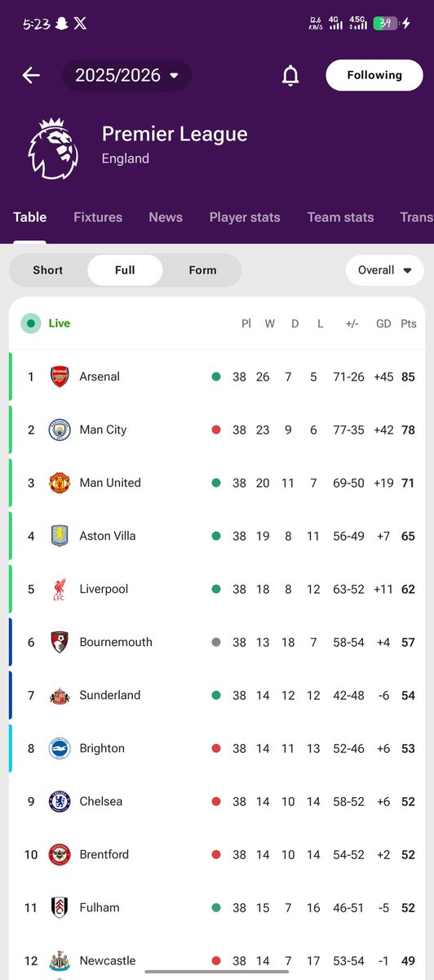Tap the Liverpool club crest
Image resolution: width=434 pixels, height=980 pixels.
pos(60,589)
